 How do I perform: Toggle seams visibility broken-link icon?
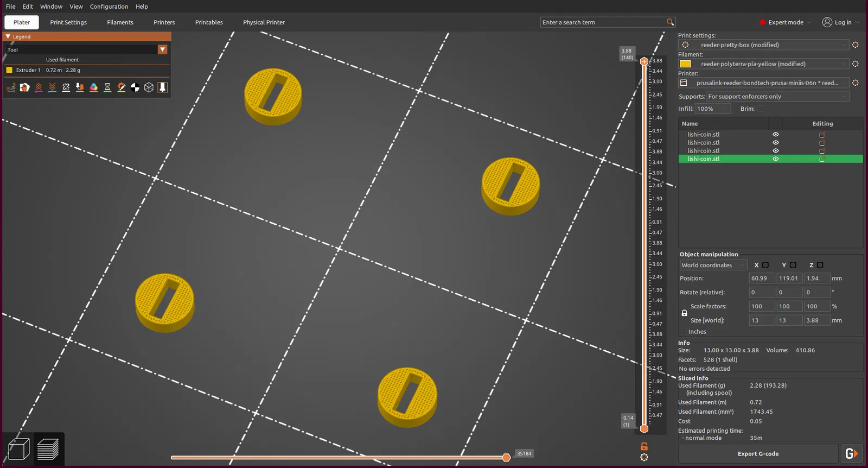click(x=66, y=87)
